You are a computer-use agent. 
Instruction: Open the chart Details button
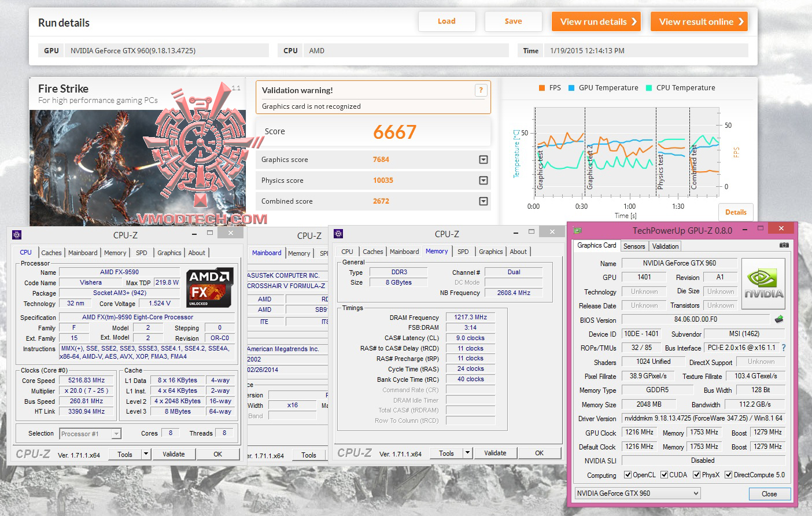click(736, 212)
